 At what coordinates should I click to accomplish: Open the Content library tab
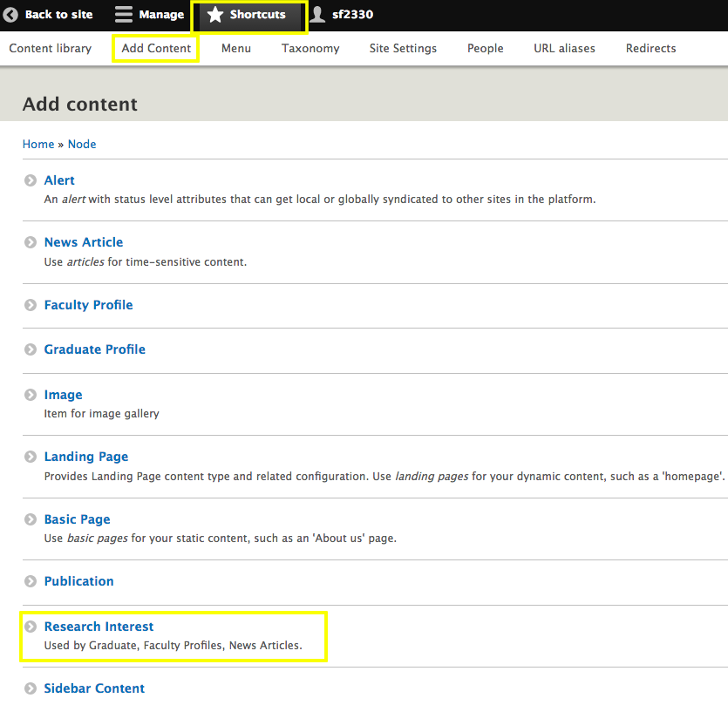coord(50,48)
